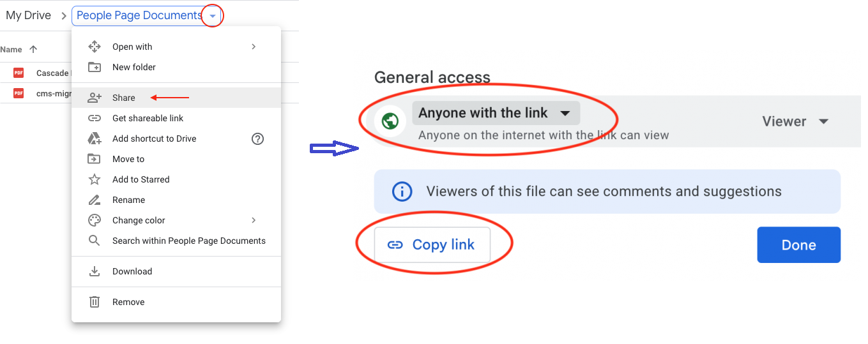Click the trash Remove icon
Viewport: 868px width, 344px height.
pyautogui.click(x=94, y=302)
